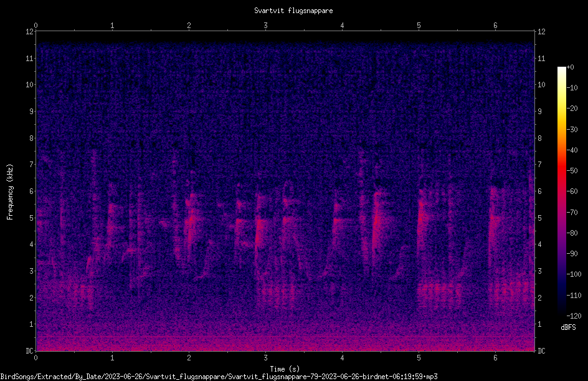Screen dimensions: 588x381
Task: Click the "-90" colorbar label
Action: click(x=572, y=254)
